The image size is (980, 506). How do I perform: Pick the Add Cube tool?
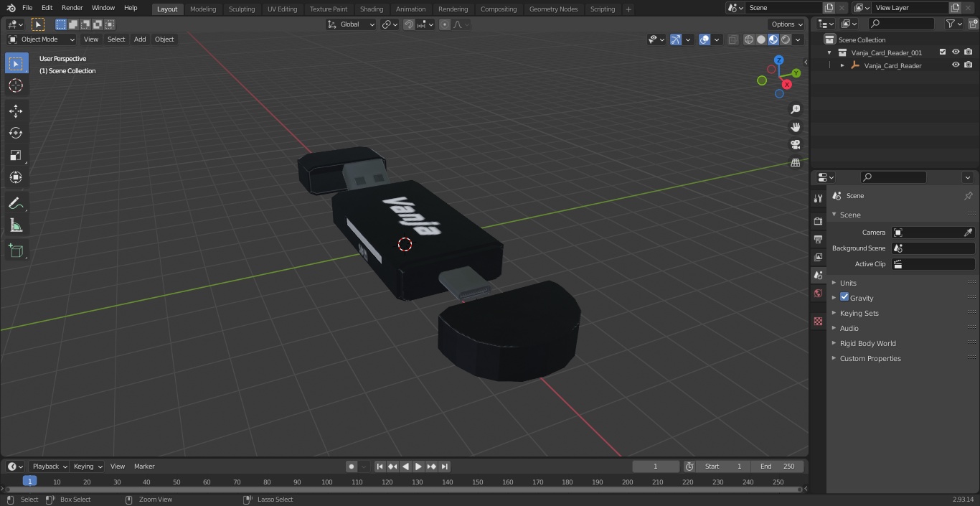click(x=16, y=251)
